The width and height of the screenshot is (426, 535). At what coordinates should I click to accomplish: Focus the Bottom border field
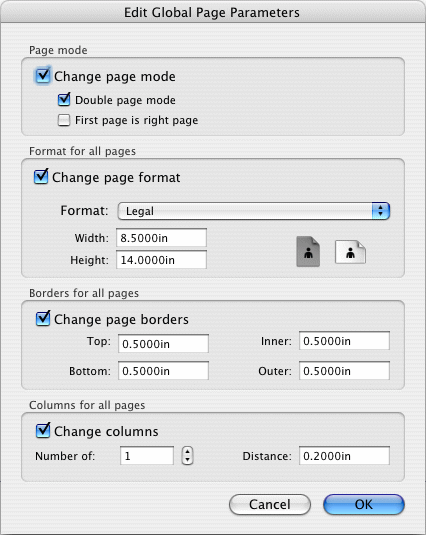pos(163,371)
